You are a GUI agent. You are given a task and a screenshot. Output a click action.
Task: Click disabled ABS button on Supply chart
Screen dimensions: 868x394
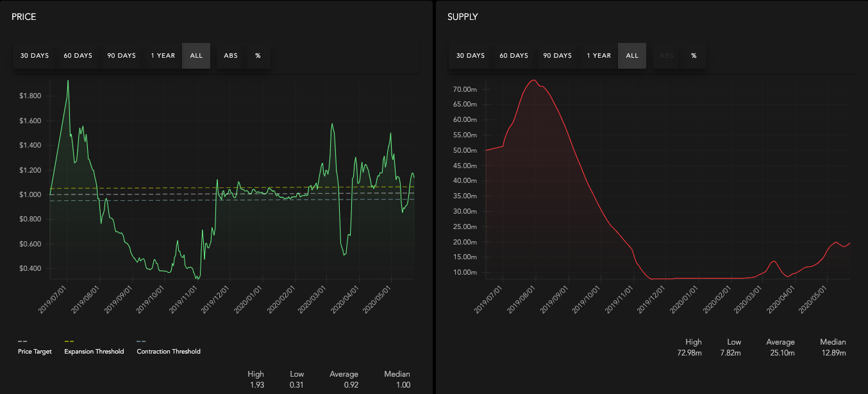click(667, 56)
